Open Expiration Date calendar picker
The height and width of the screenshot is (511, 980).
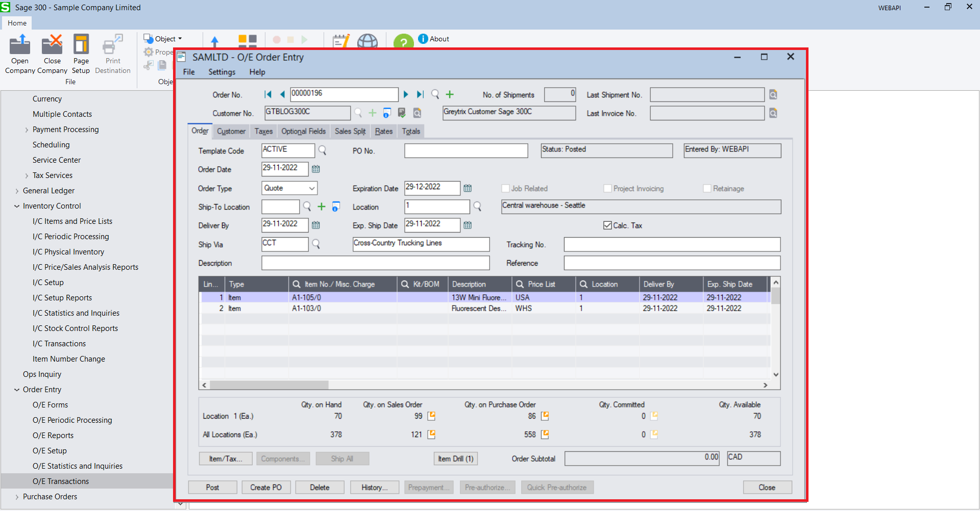[x=468, y=188]
